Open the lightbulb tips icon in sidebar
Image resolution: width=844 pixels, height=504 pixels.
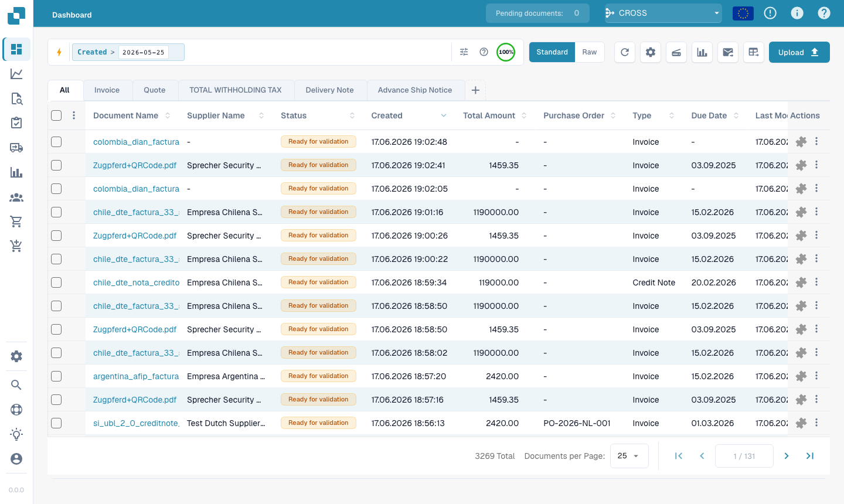(16, 434)
